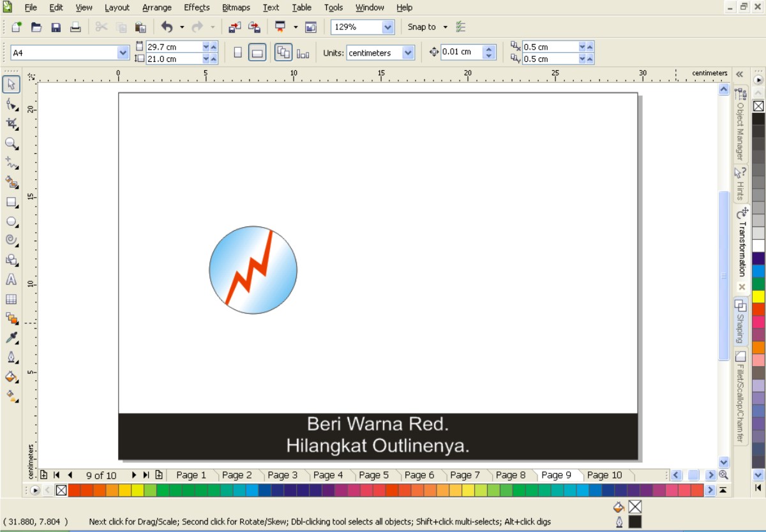
Task: Open the application launcher dropdown arrow
Action: pyautogui.click(x=296, y=27)
